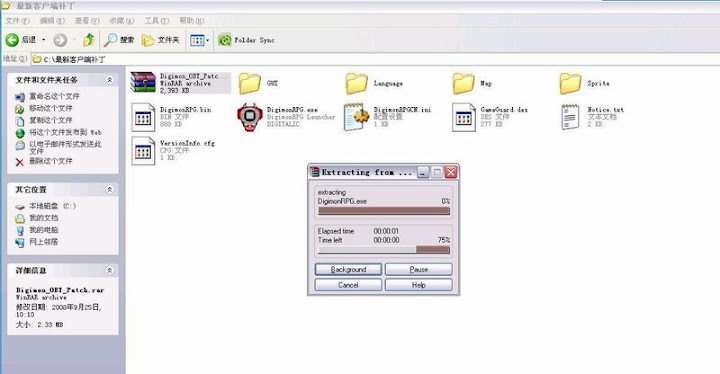Image resolution: width=720 pixels, height=374 pixels.
Task: Open the Help menu
Action: pyautogui.click(x=191, y=21)
